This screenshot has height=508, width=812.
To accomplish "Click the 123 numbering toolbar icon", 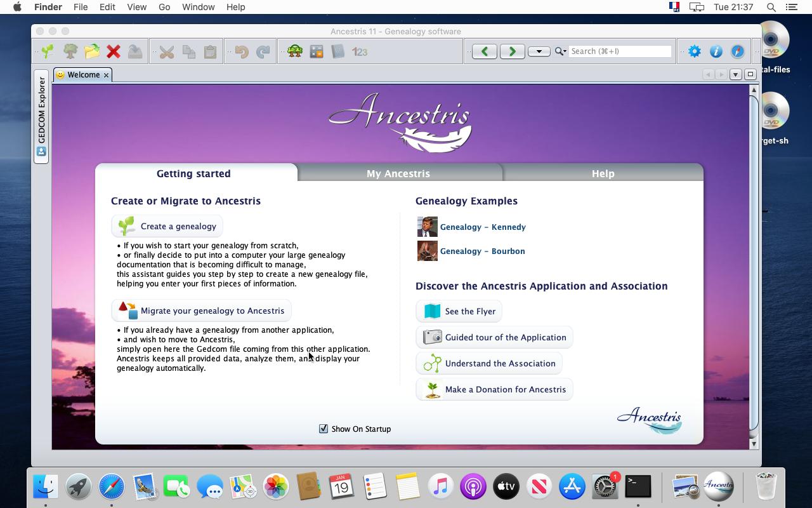I will click(360, 52).
